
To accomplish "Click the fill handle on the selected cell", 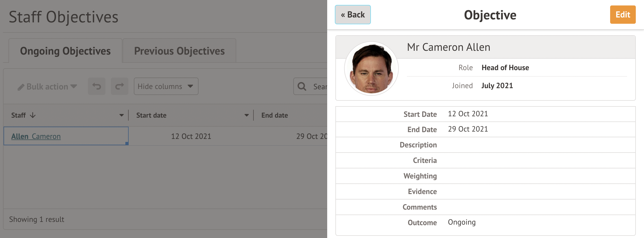I will coord(127,143).
